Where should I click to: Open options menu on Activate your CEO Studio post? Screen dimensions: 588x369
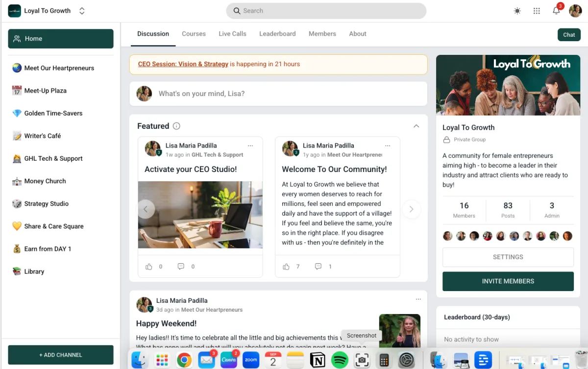click(x=250, y=146)
